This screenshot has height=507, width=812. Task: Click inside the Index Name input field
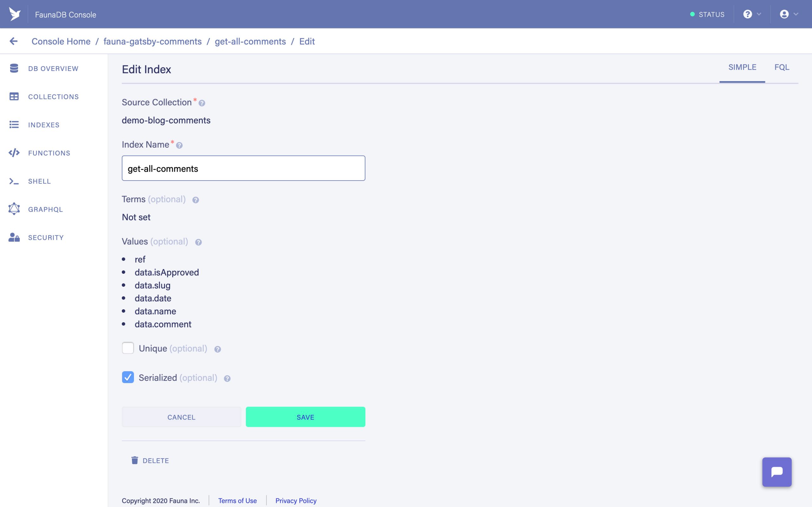[x=243, y=168]
